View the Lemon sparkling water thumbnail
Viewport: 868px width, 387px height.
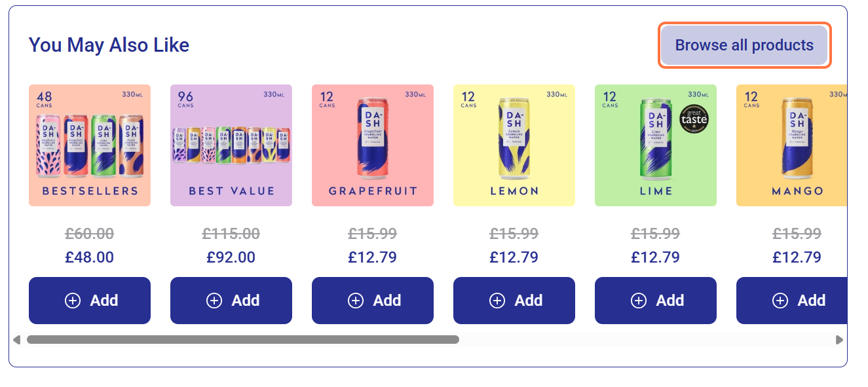(514, 145)
